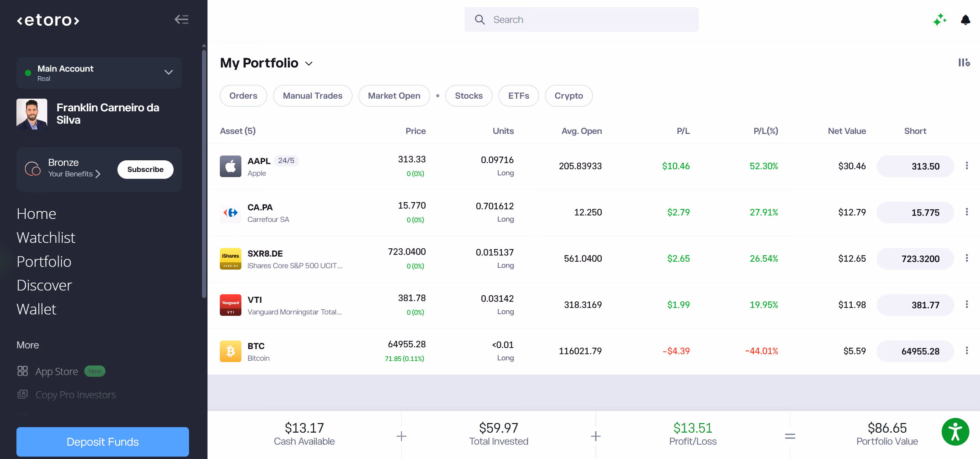Click the Vanguard VTI logo
The height and width of the screenshot is (459, 980).
coord(230,305)
